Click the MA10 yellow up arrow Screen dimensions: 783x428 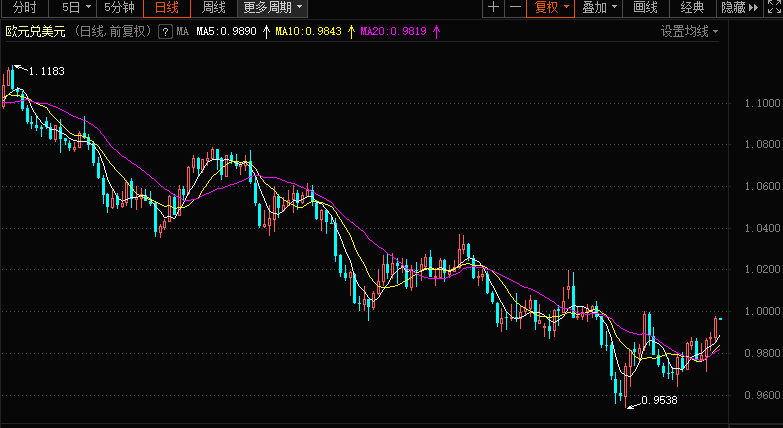(352, 32)
